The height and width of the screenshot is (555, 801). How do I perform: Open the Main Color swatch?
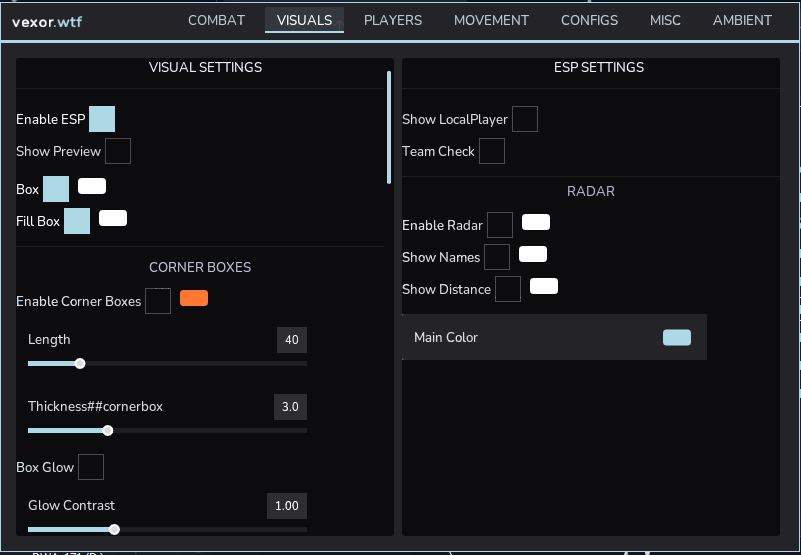[677, 337]
